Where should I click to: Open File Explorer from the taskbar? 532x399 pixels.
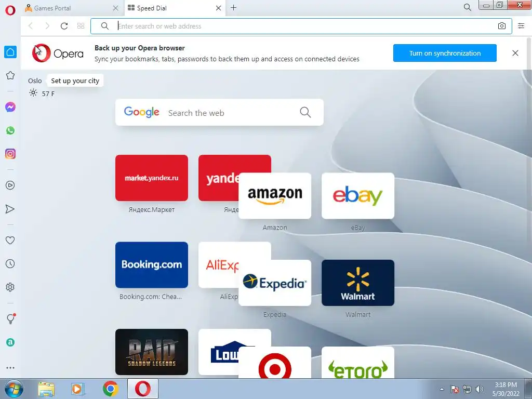[x=46, y=389]
